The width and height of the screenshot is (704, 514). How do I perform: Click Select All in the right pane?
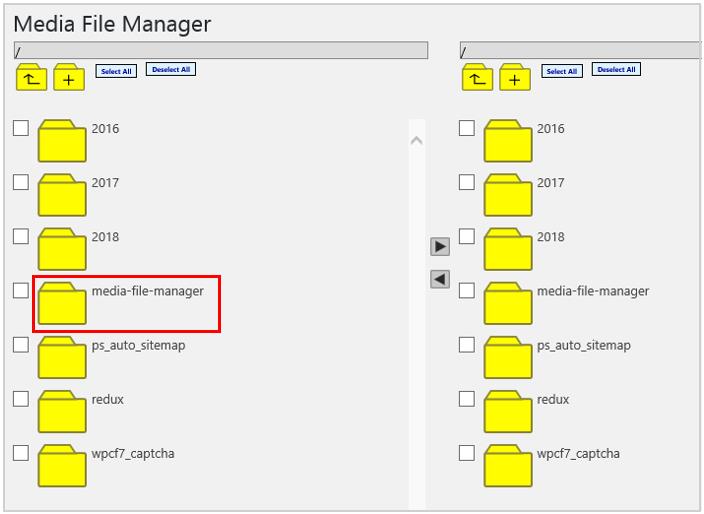point(562,71)
